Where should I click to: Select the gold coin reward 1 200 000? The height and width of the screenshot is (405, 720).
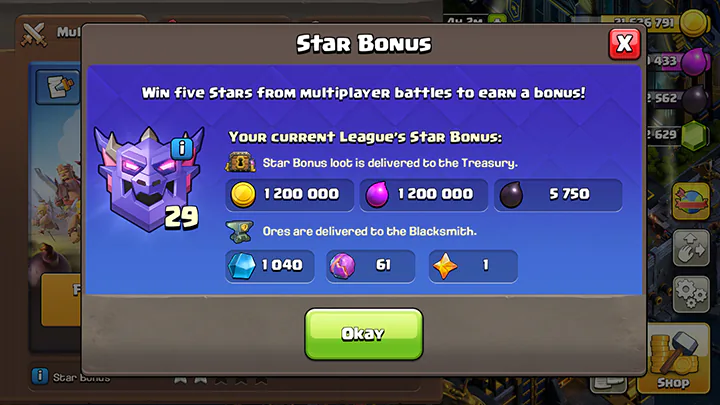pyautogui.click(x=289, y=195)
